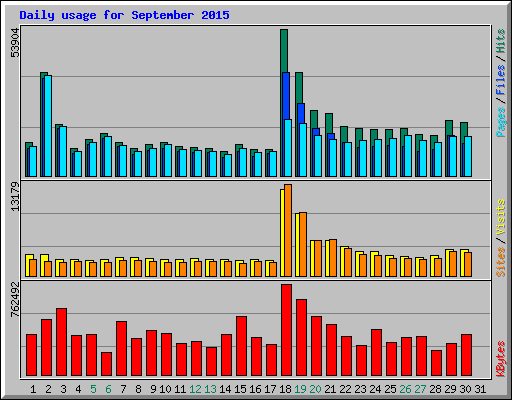
Task: Click the green day 26 x-axis label
Action: tap(405, 389)
